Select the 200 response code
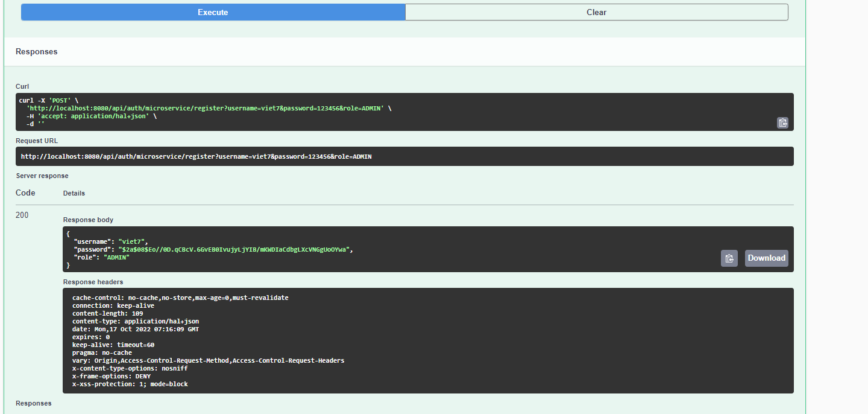This screenshot has width=868, height=414. (x=22, y=215)
